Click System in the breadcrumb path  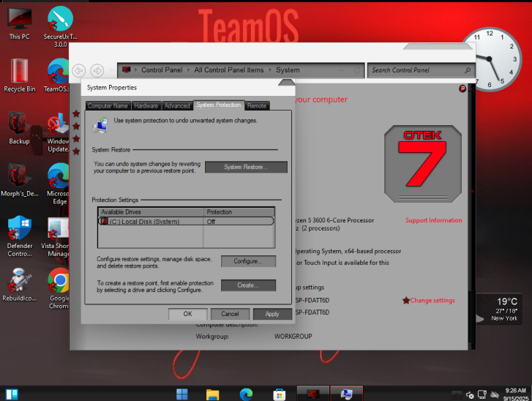click(288, 70)
